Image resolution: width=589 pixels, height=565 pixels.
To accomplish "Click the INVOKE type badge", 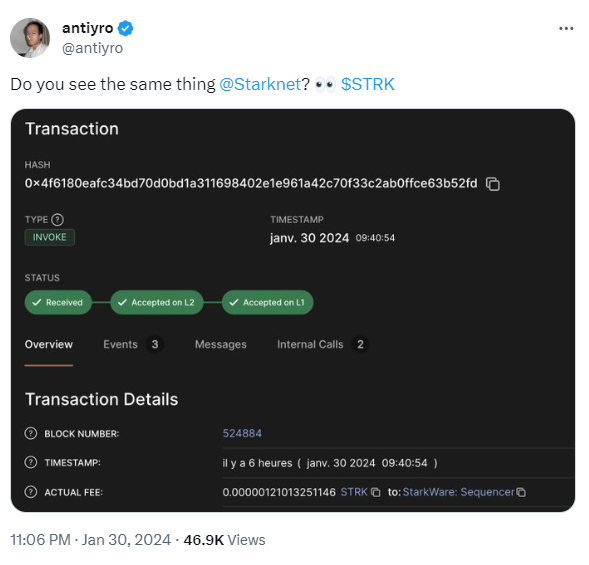I will point(50,237).
